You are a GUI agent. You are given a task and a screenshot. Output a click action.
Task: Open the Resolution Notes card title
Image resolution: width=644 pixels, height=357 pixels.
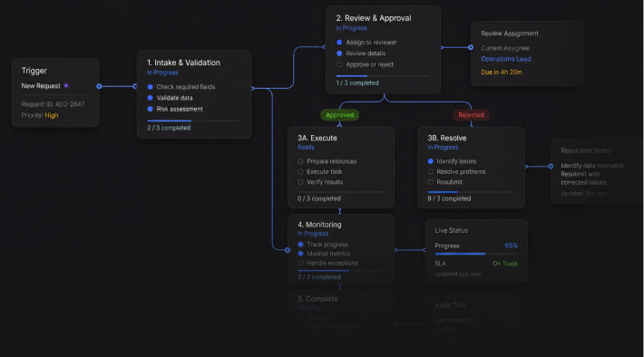click(586, 150)
